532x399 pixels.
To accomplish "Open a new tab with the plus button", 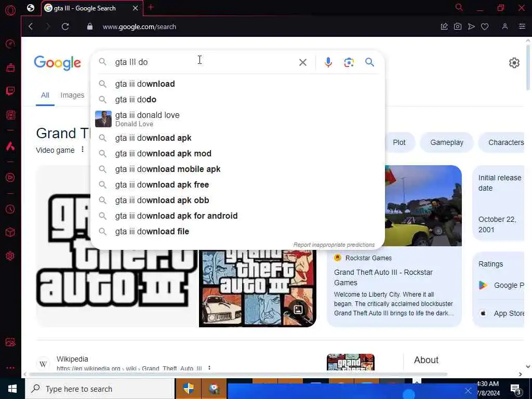I will [151, 7].
